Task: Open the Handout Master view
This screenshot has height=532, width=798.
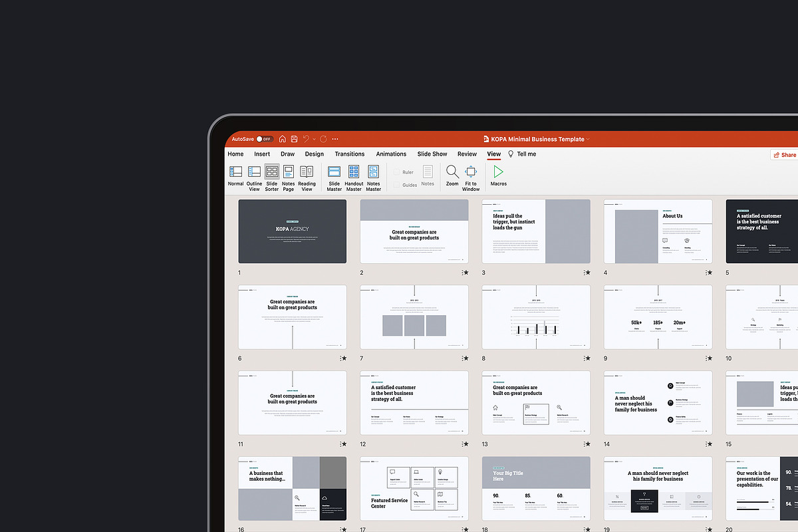Action: pos(354,178)
